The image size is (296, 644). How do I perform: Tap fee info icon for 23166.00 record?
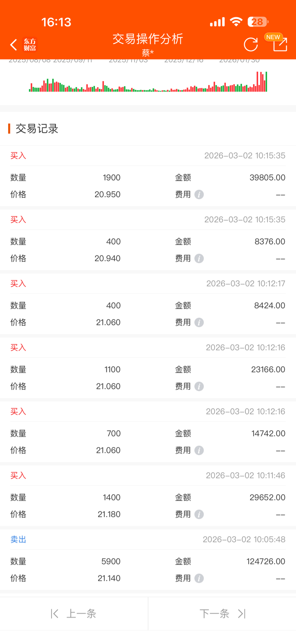coord(199,387)
